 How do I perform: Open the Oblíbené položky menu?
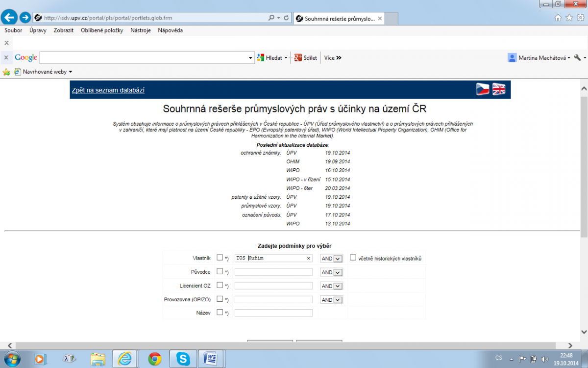pos(102,30)
